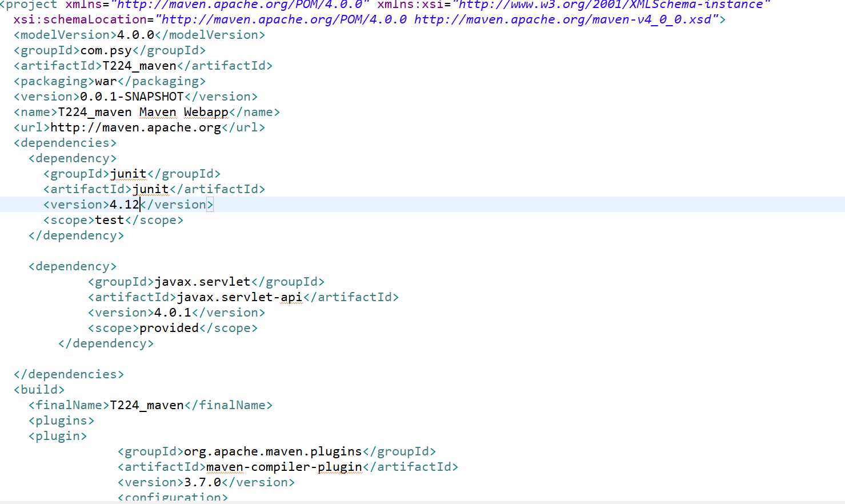Click the javax.servlet groupId value

[x=203, y=282]
